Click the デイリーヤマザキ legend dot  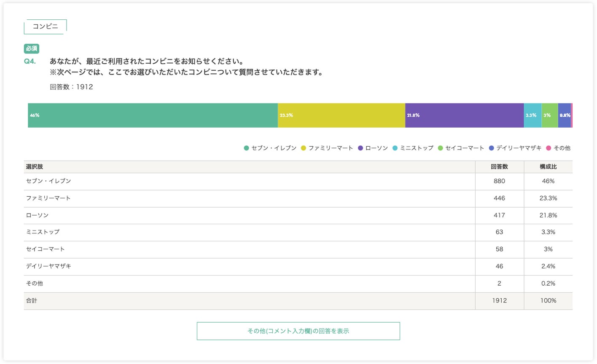pos(491,148)
